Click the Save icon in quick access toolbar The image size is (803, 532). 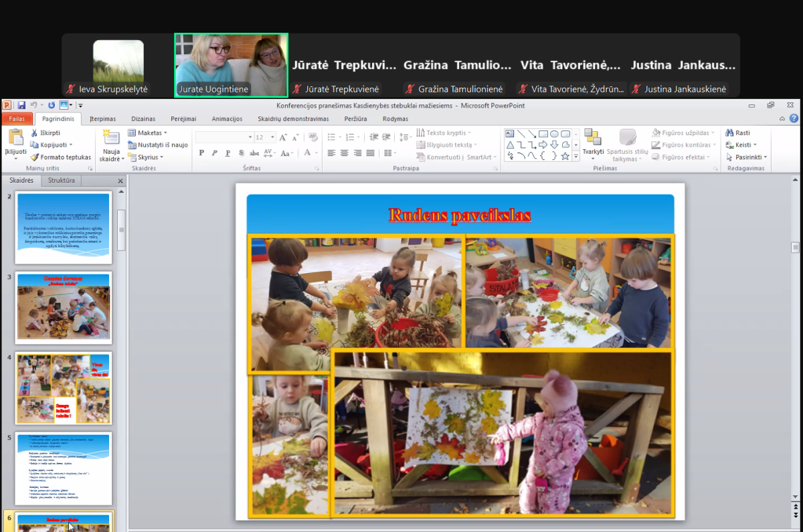21,105
